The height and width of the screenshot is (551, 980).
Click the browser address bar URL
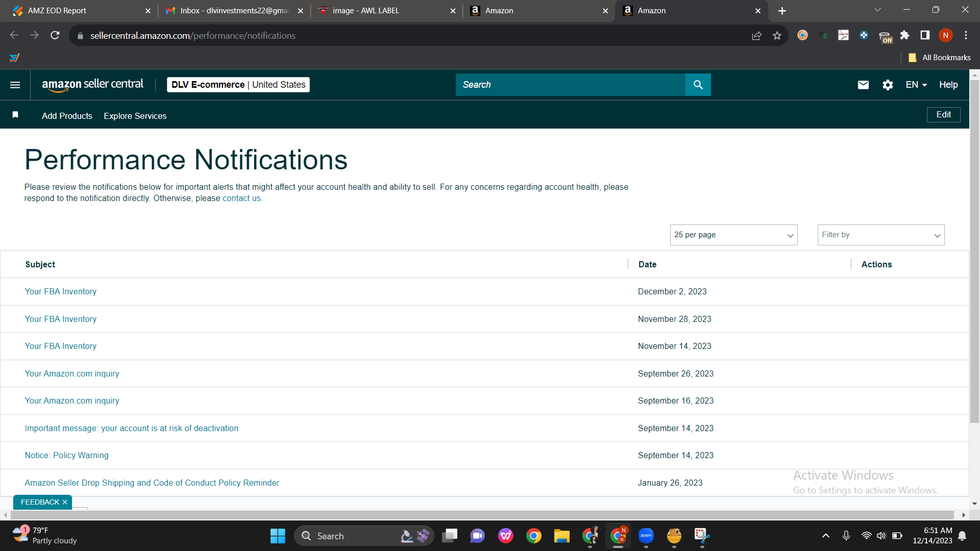click(x=193, y=36)
